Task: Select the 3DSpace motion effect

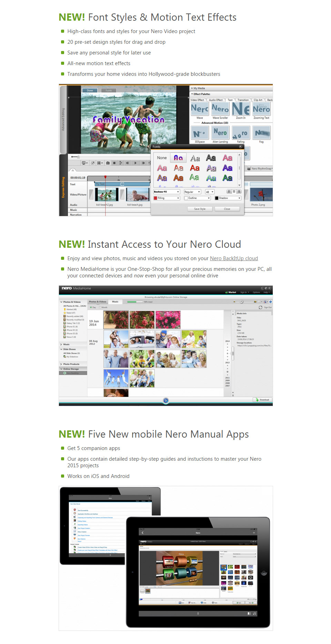Action: point(200,133)
